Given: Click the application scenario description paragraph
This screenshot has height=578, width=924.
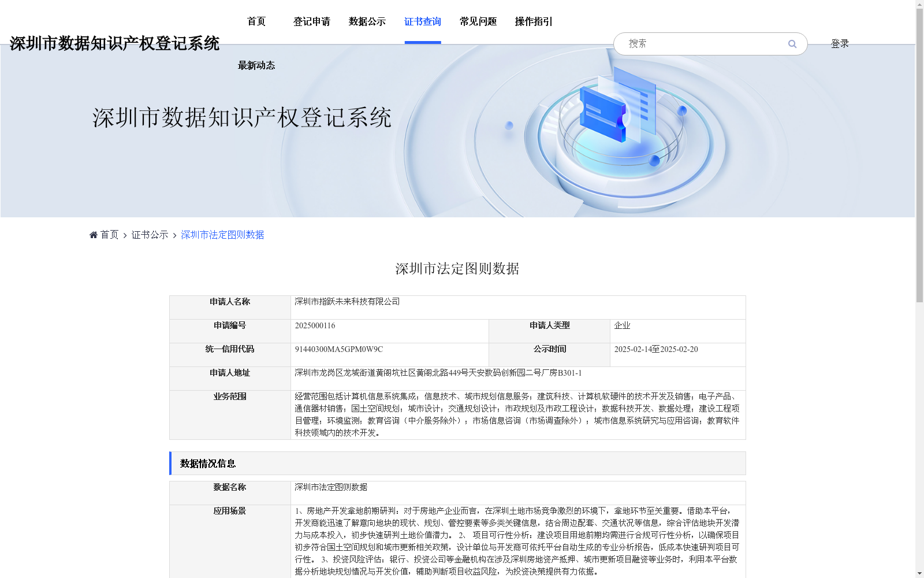Looking at the screenshot, I should point(517,541).
